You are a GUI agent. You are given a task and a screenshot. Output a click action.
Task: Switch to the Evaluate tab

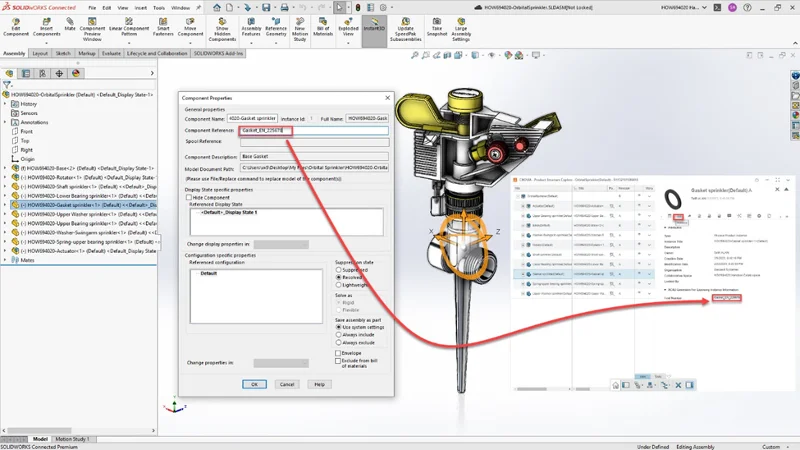tap(111, 54)
